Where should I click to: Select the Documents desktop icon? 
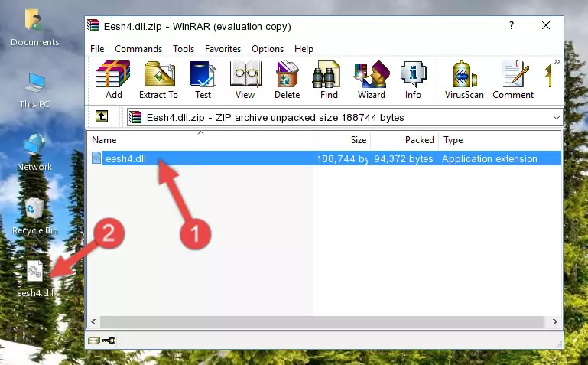[x=34, y=28]
